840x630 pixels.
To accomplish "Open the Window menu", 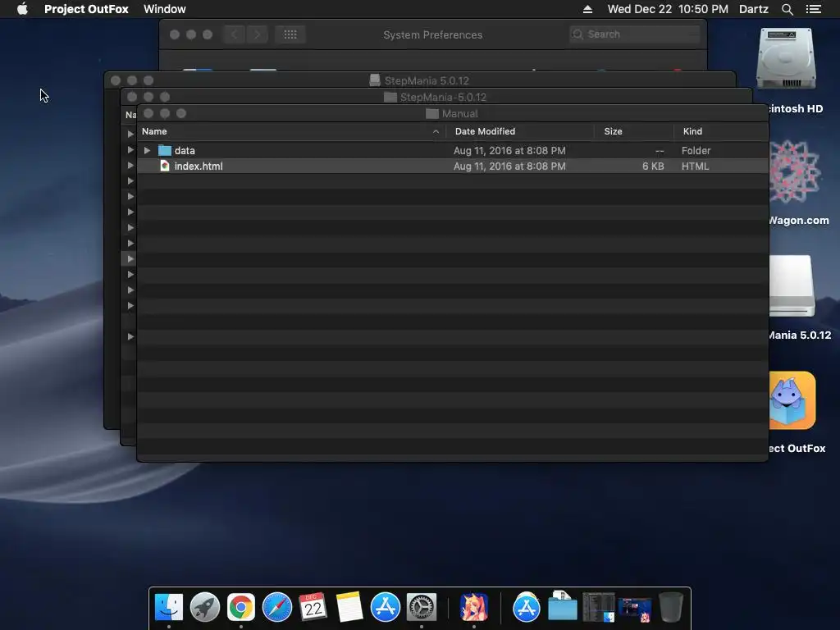I will tap(164, 9).
